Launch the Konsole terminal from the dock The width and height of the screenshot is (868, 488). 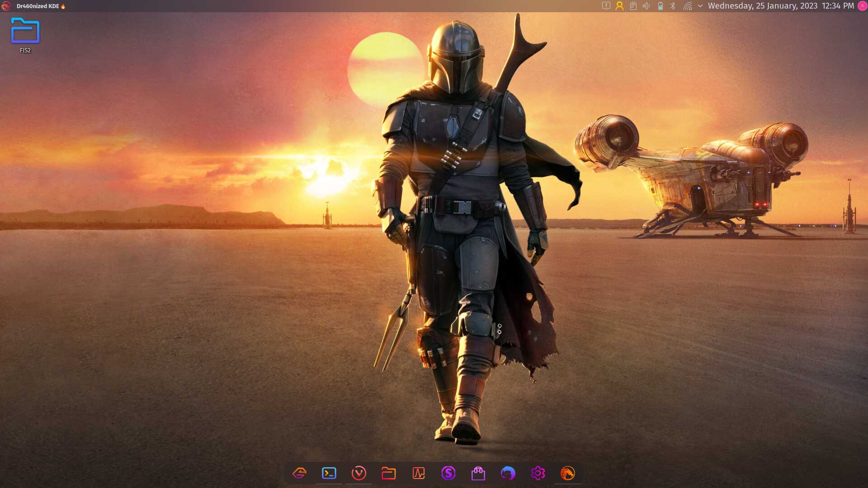[x=329, y=473]
